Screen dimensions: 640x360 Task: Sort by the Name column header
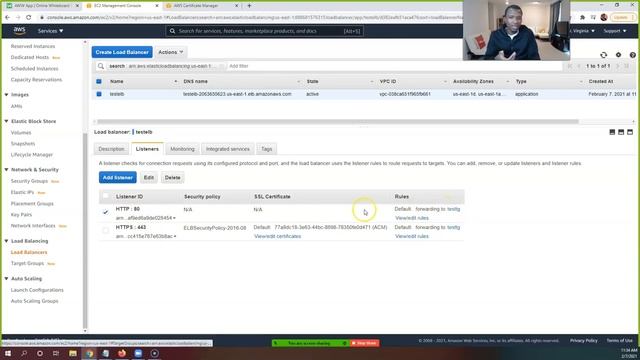tap(117, 82)
